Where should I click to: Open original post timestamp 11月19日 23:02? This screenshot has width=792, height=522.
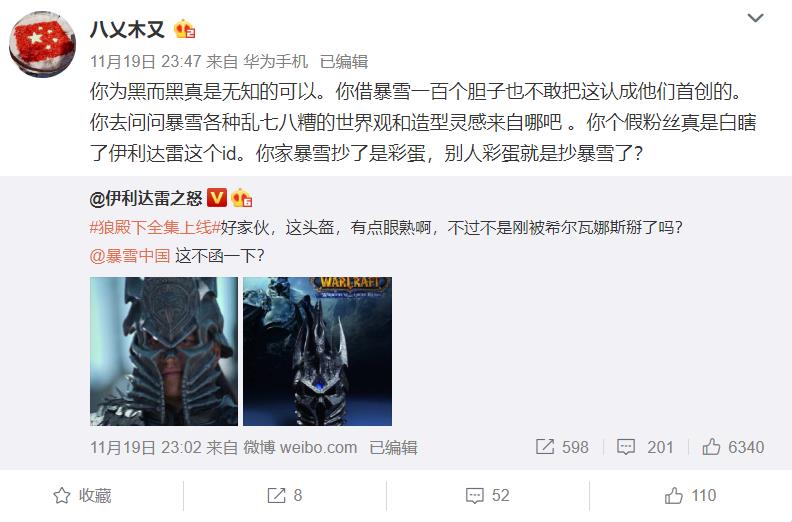click(146, 447)
